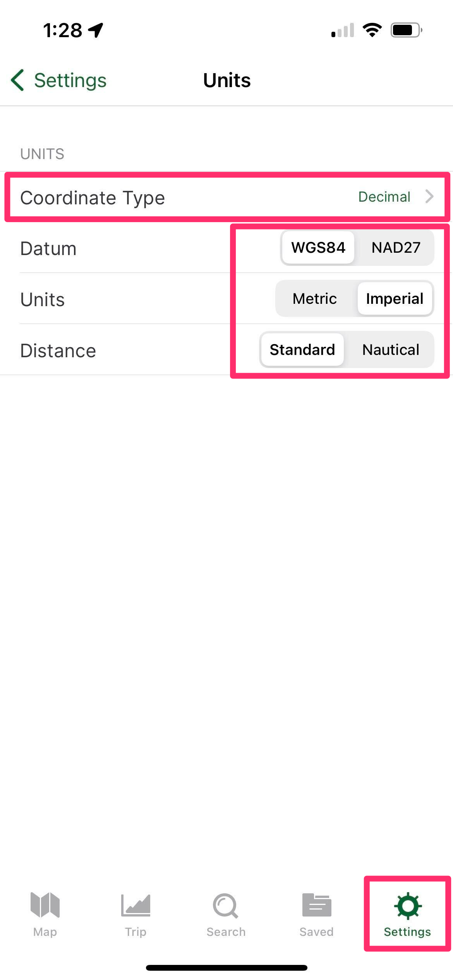Switch Units to Metric

click(x=315, y=299)
